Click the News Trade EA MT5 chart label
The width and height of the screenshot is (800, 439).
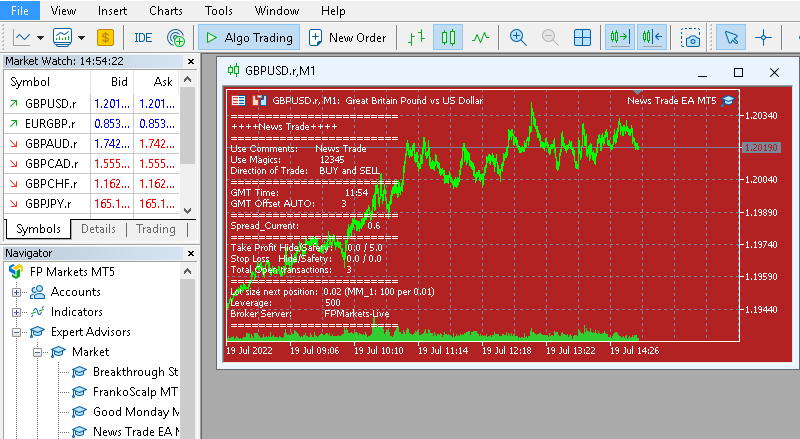[x=671, y=101]
